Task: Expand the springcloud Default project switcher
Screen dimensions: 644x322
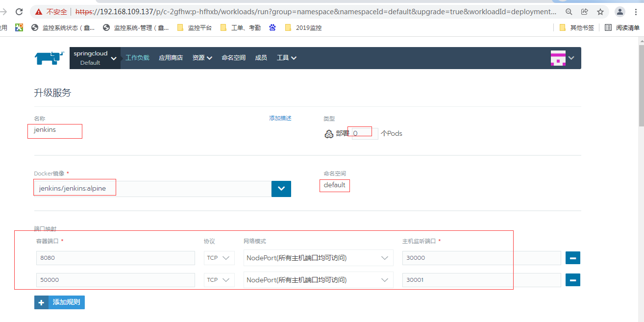Action: click(x=95, y=58)
